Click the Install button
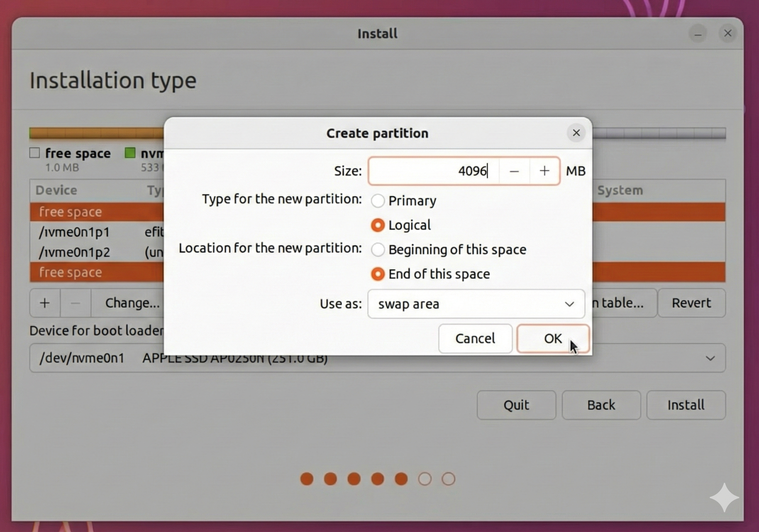This screenshot has width=759, height=532. [x=686, y=405]
